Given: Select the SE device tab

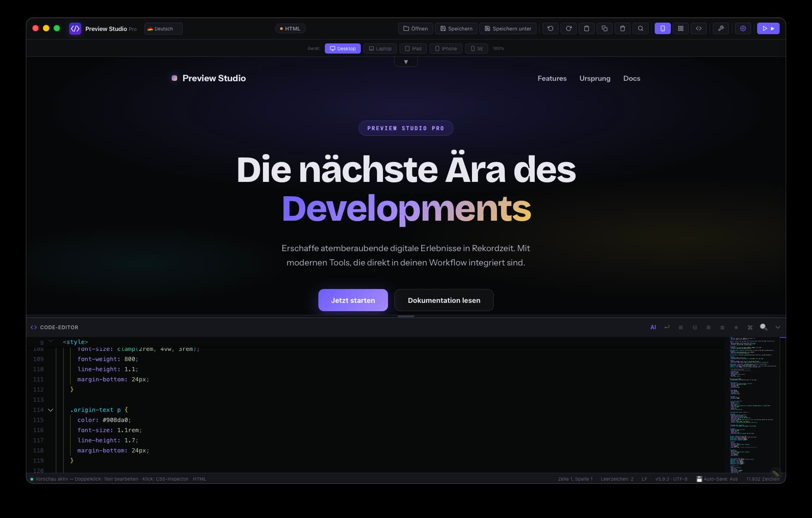Looking at the screenshot, I should coord(477,48).
